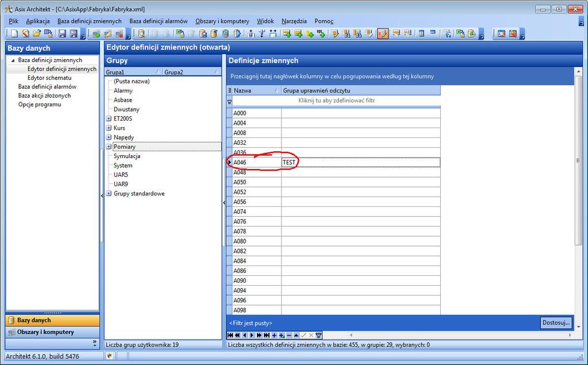This screenshot has width=588, height=365.
Task: Click the navigation pane configure chevron
Action: tap(94, 343)
